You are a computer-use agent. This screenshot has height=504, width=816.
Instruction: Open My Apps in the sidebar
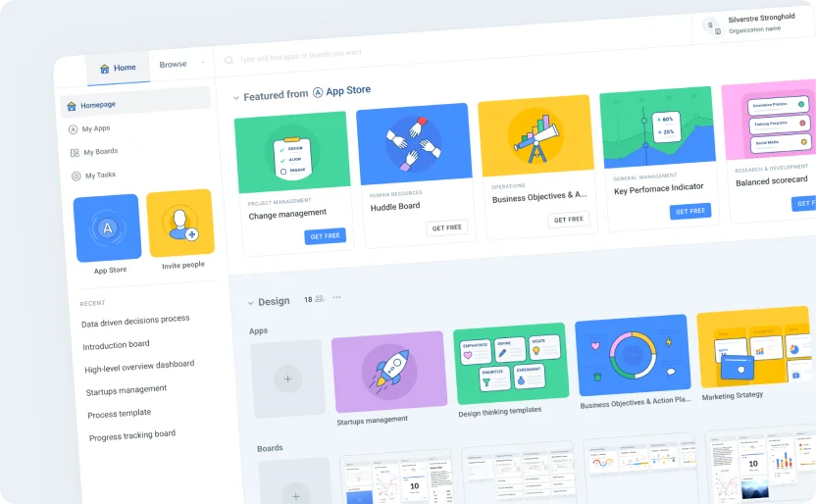point(95,128)
